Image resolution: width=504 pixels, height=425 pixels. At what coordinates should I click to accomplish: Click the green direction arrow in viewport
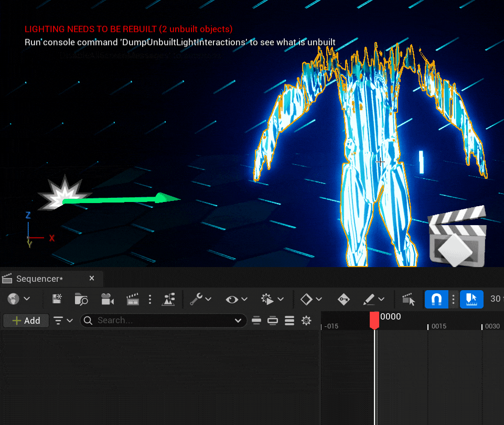point(122,199)
